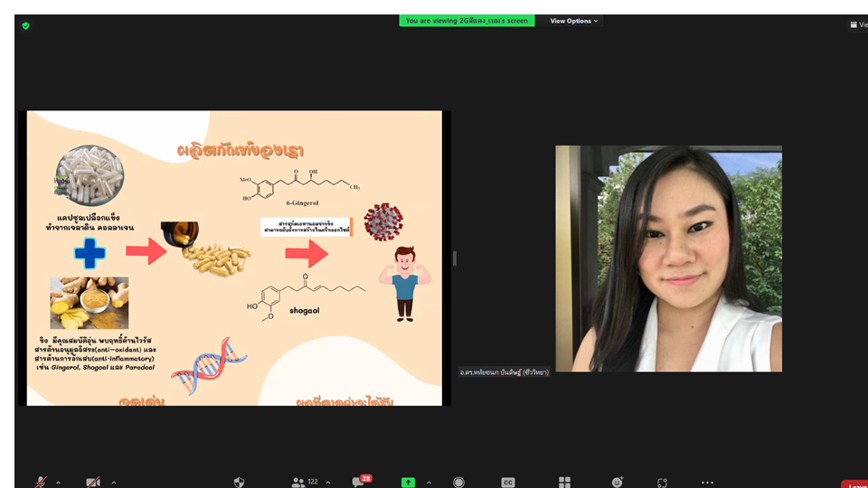868x488 pixels.
Task: Click the View layout button
Action: pos(857,25)
